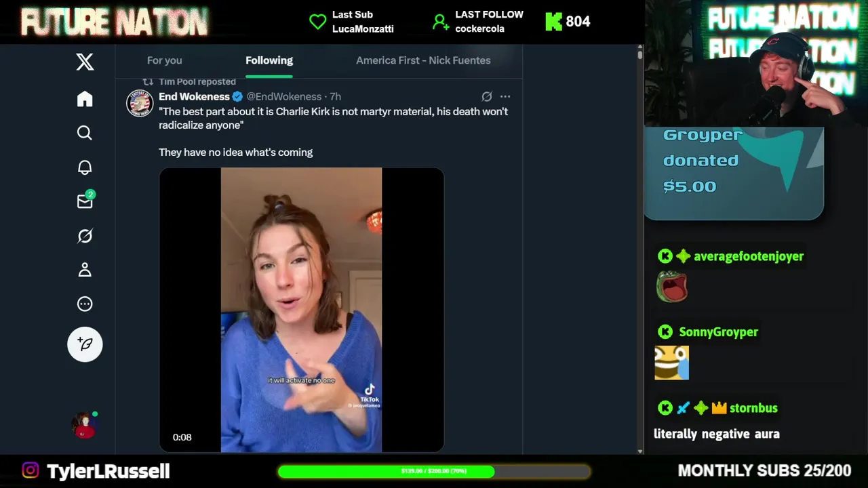Click the End Wokeness avatar thumbnail
Screen dimensions: 868x488
(140, 103)
